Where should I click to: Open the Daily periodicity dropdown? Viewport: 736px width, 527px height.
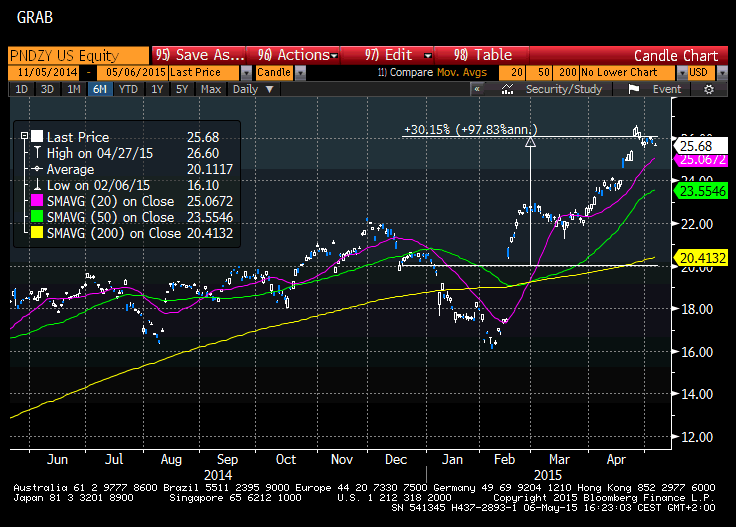(x=253, y=89)
